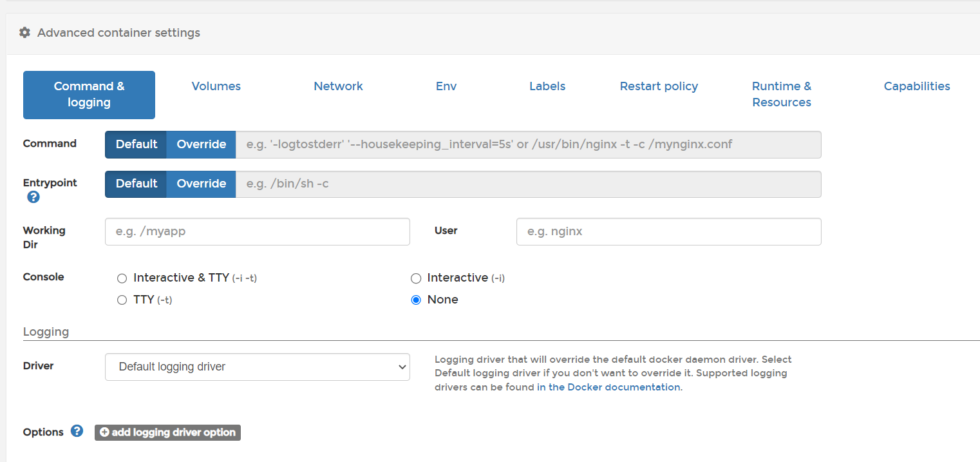Click the Entrypoint help question mark icon
The width and height of the screenshot is (980, 462).
[33, 197]
